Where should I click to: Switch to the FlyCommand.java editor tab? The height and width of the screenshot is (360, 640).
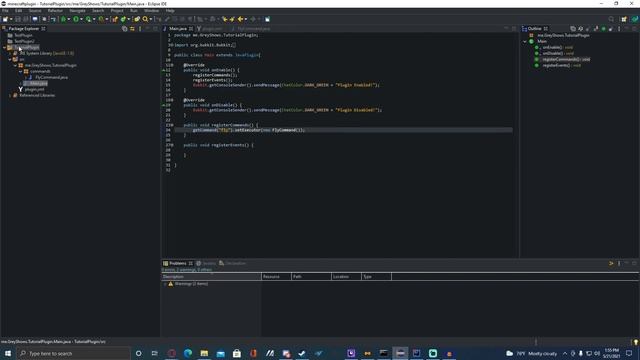(251, 29)
